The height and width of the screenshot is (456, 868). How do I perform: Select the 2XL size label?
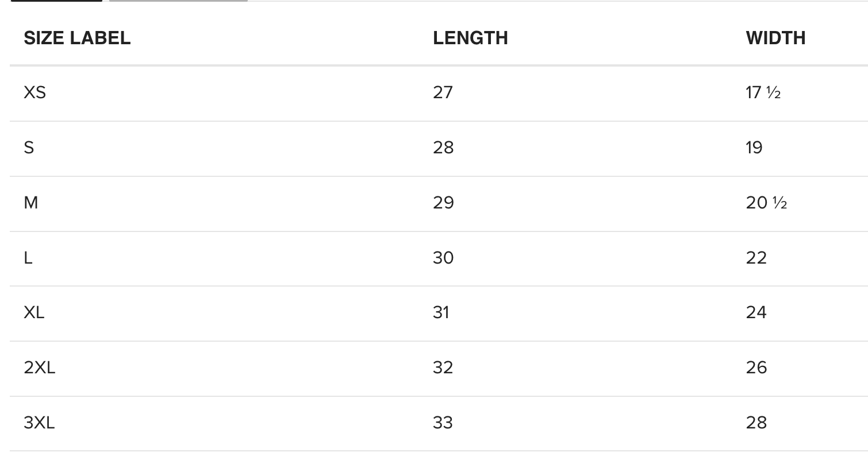pyautogui.click(x=39, y=368)
